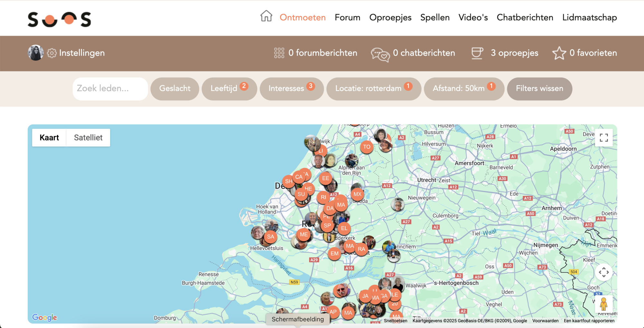Go to the Forum menu item

tap(347, 17)
